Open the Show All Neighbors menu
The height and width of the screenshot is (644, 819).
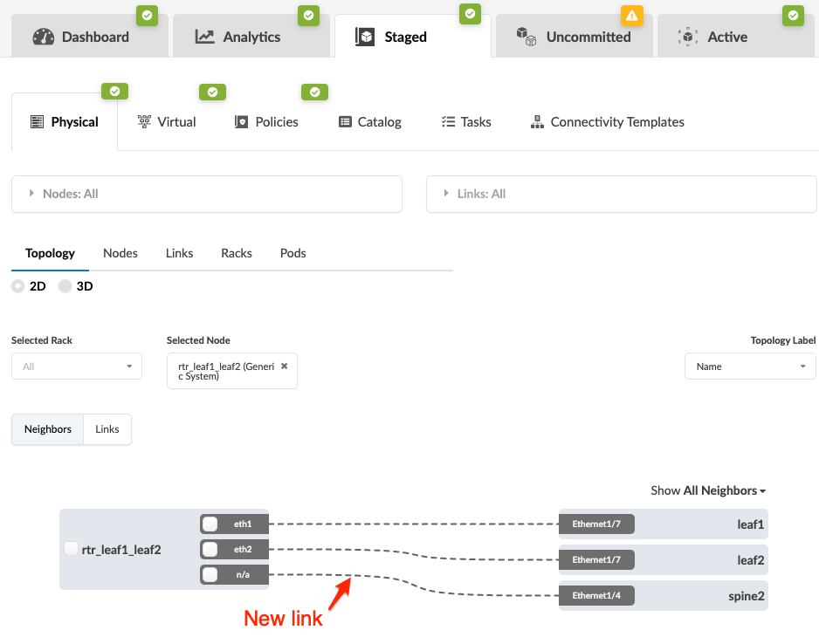tap(708, 490)
